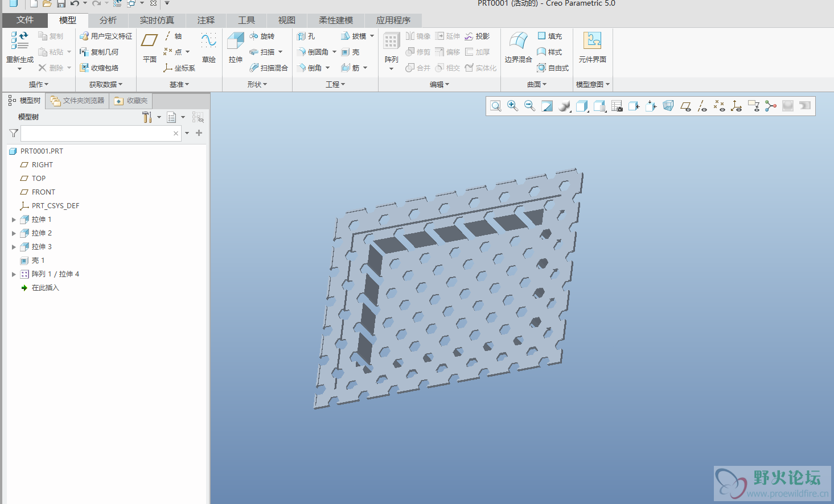The height and width of the screenshot is (504, 834).
Task: Select the FRONT datum plane in tree
Action: pos(43,192)
